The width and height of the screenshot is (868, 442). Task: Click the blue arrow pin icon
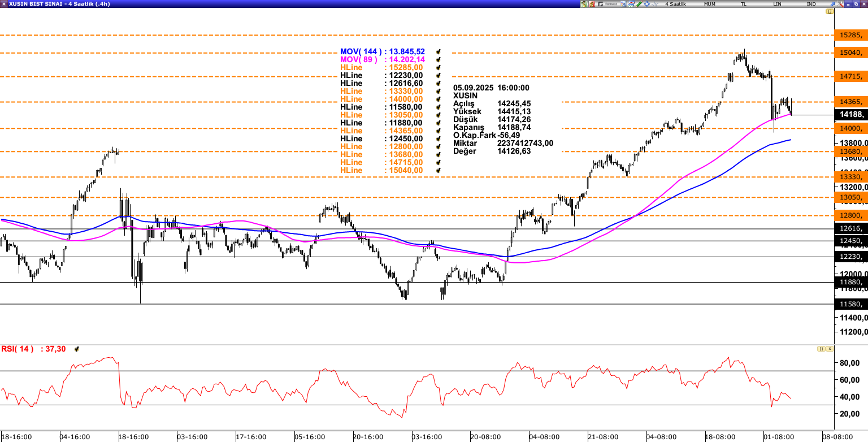coord(832,4)
